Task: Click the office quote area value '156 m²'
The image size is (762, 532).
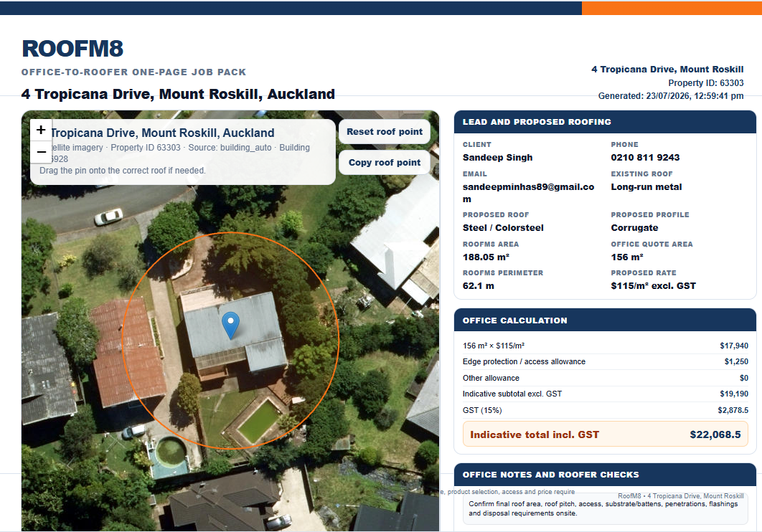Action: 627,257
